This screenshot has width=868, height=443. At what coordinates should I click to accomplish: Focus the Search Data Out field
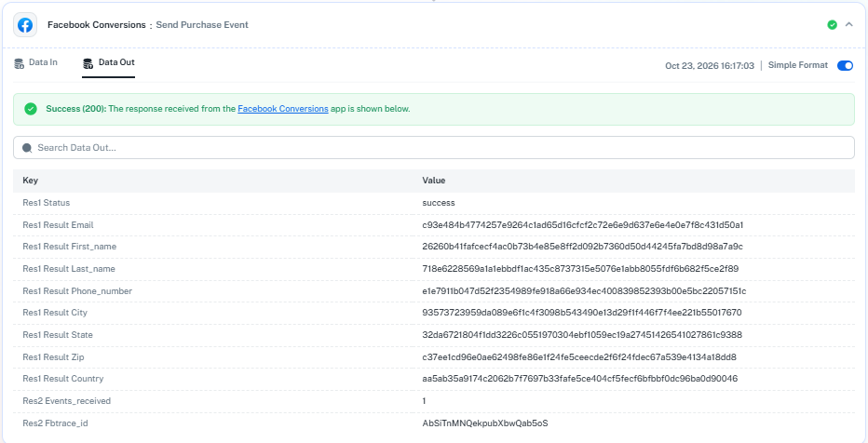tap(434, 148)
